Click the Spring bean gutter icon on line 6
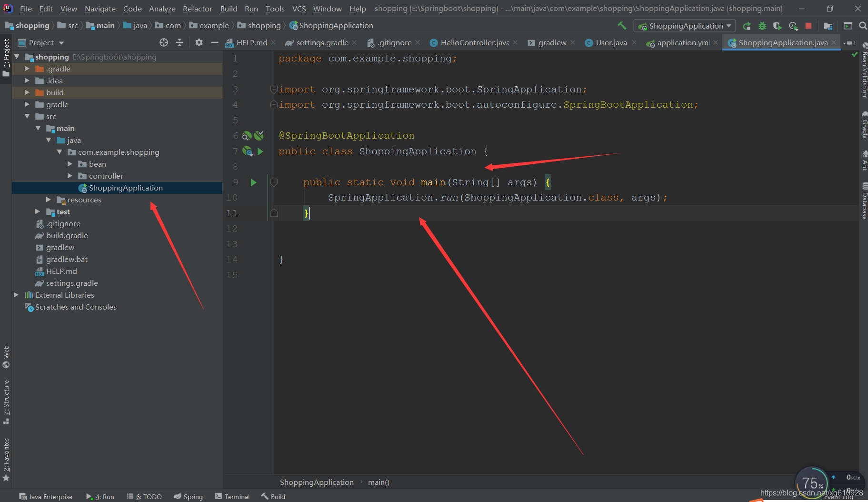Image resolution: width=868 pixels, height=502 pixels. coord(247,136)
